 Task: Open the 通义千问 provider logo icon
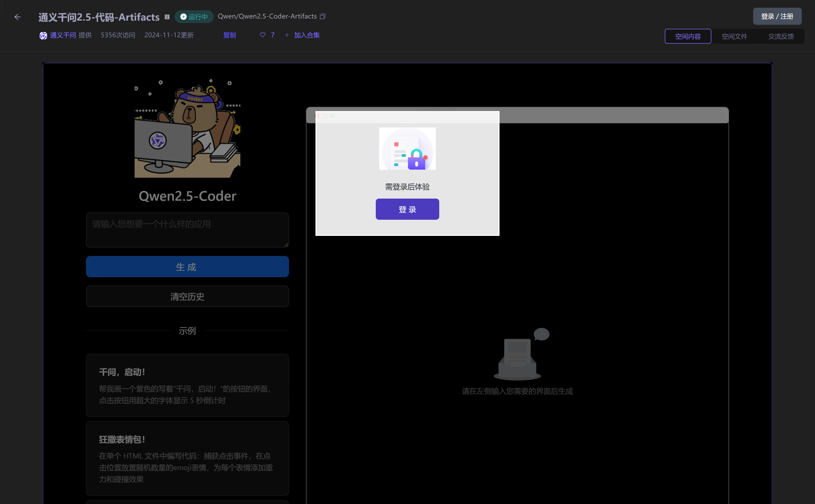43,35
